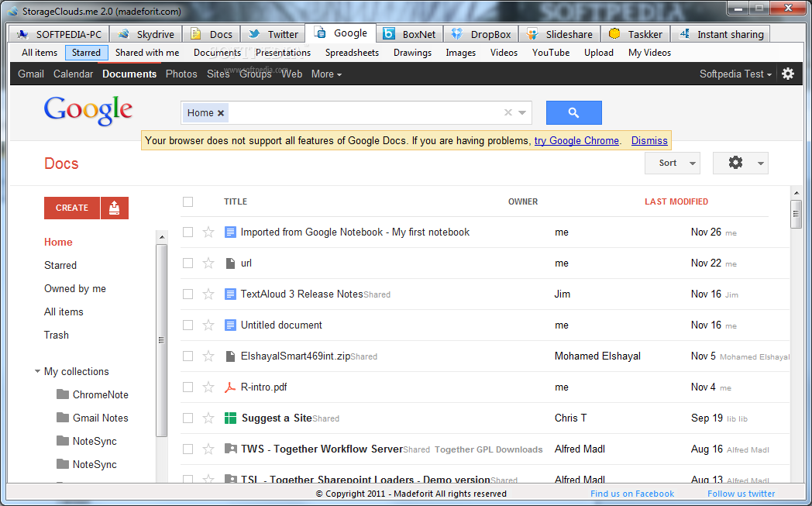Viewport: 812px width, 506px height.
Task: Open the More menu in Google bar
Action: coord(326,74)
